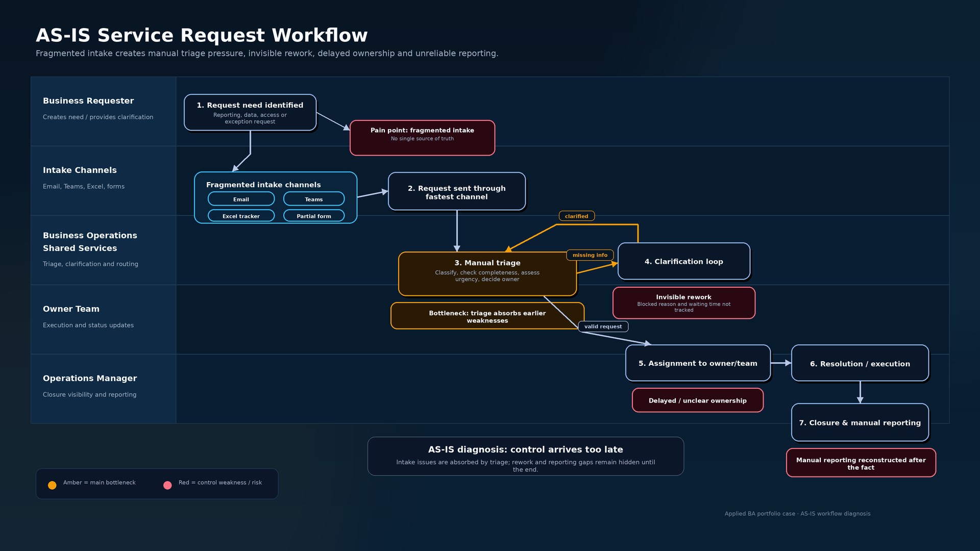Select the 'Intake Channels' lane label

point(80,170)
